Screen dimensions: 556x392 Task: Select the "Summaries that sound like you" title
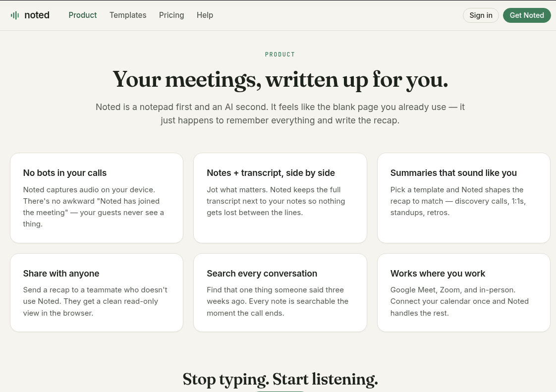(x=453, y=173)
